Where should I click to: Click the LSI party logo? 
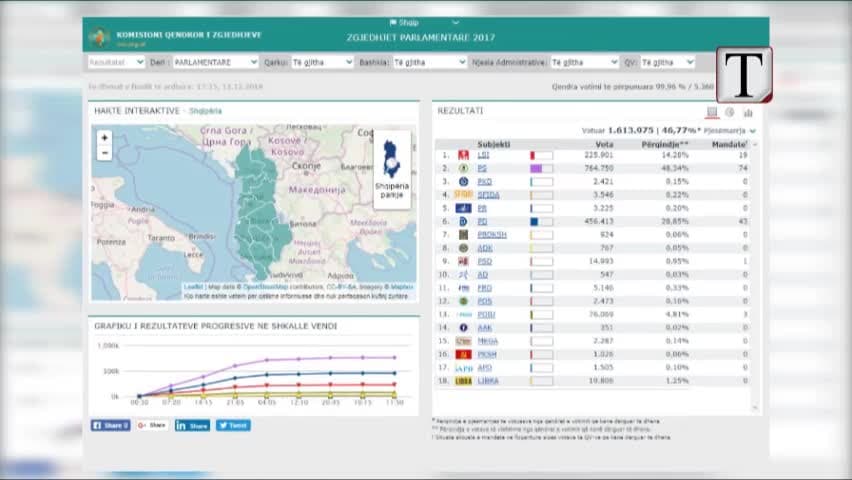pos(463,155)
